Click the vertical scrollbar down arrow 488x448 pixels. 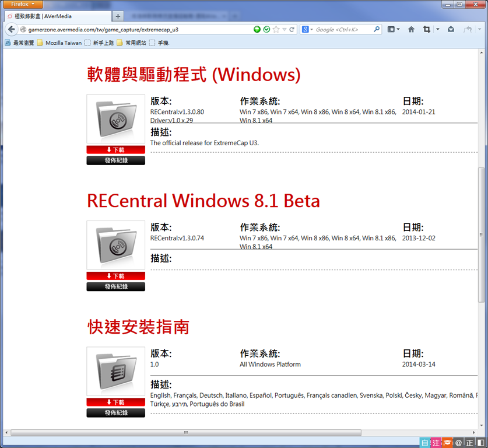(481, 425)
